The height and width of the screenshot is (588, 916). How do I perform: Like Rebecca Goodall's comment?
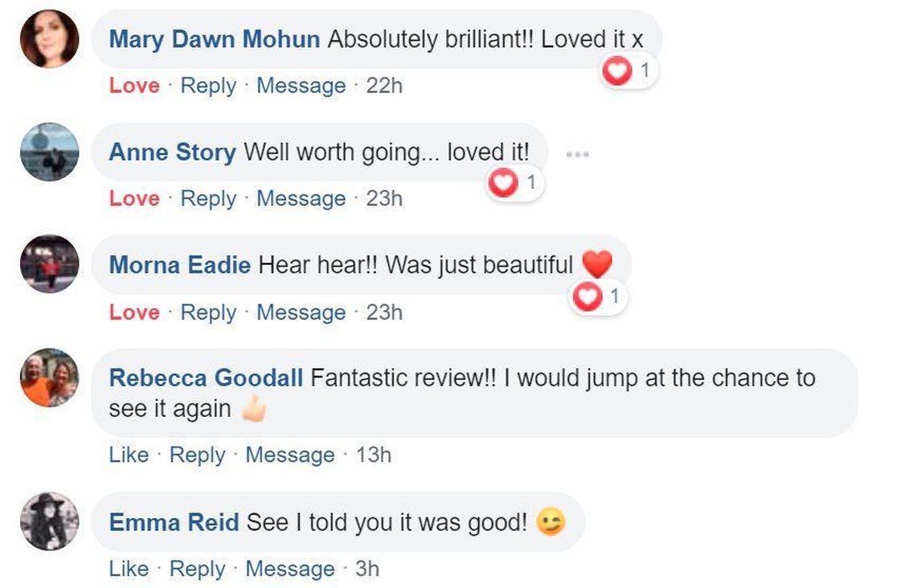(129, 455)
